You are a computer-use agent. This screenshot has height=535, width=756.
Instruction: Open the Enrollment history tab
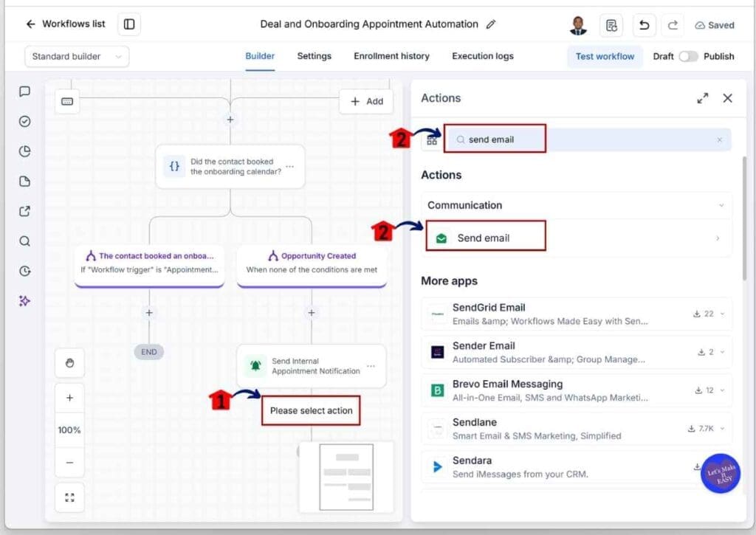click(391, 56)
